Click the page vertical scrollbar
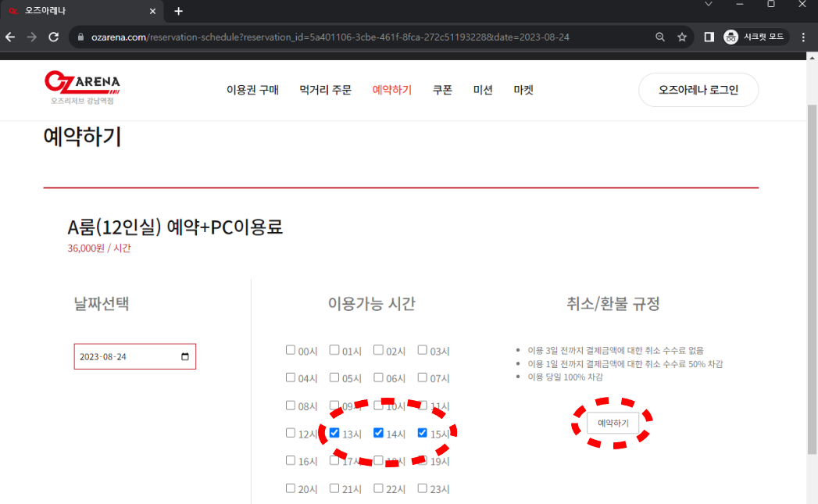The image size is (818, 504). click(812, 273)
